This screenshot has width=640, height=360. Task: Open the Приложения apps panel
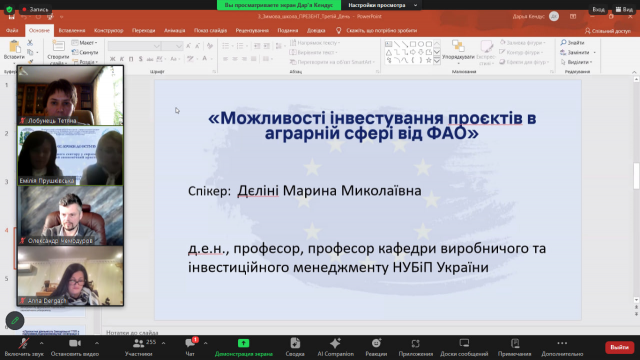tap(416, 347)
